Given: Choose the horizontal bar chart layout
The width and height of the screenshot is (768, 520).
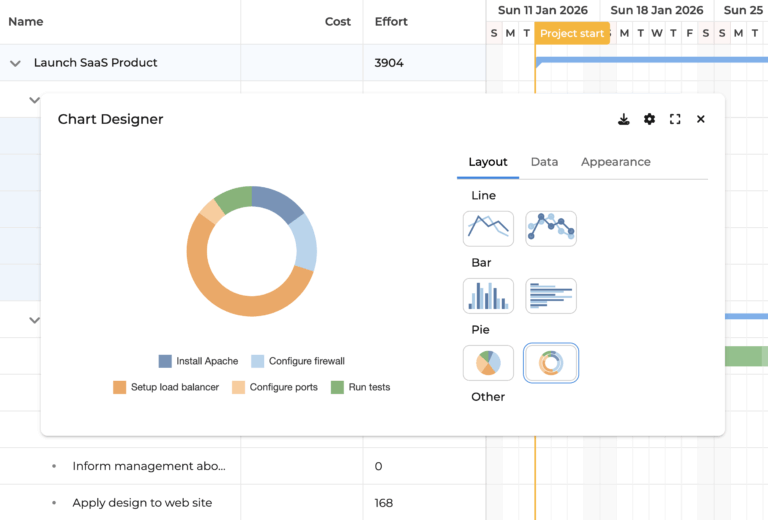Looking at the screenshot, I should click(x=551, y=296).
